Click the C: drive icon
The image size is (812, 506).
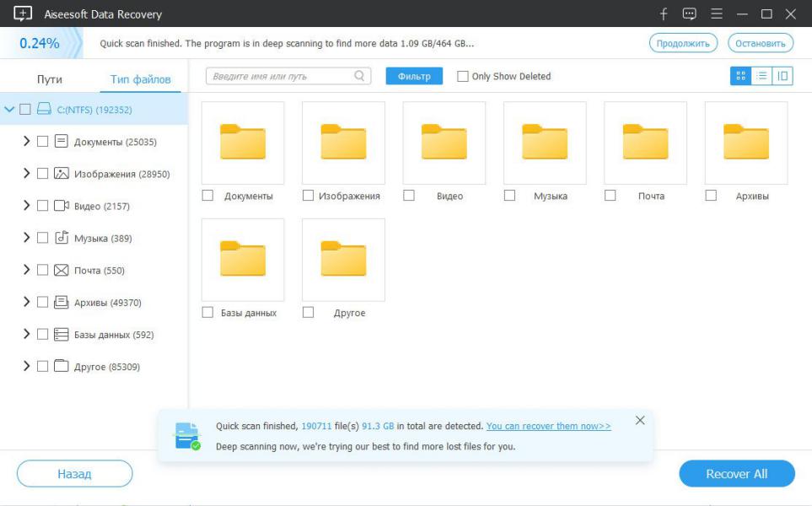pos(44,109)
